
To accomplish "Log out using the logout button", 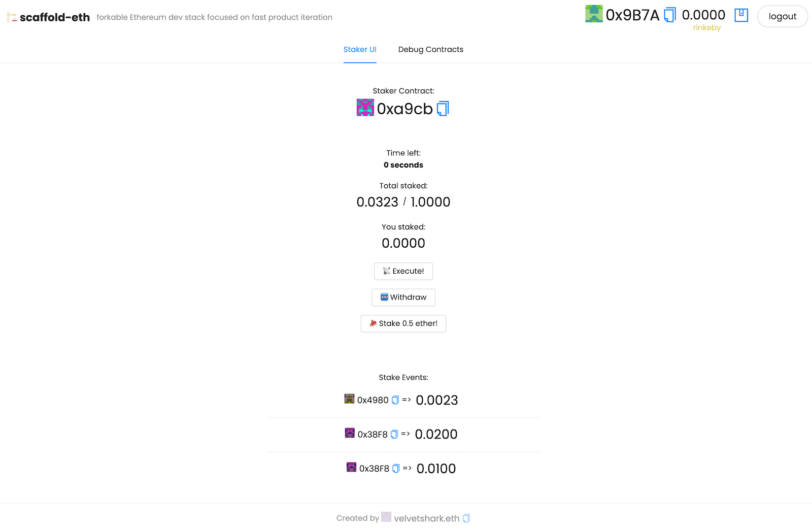I will (782, 16).
